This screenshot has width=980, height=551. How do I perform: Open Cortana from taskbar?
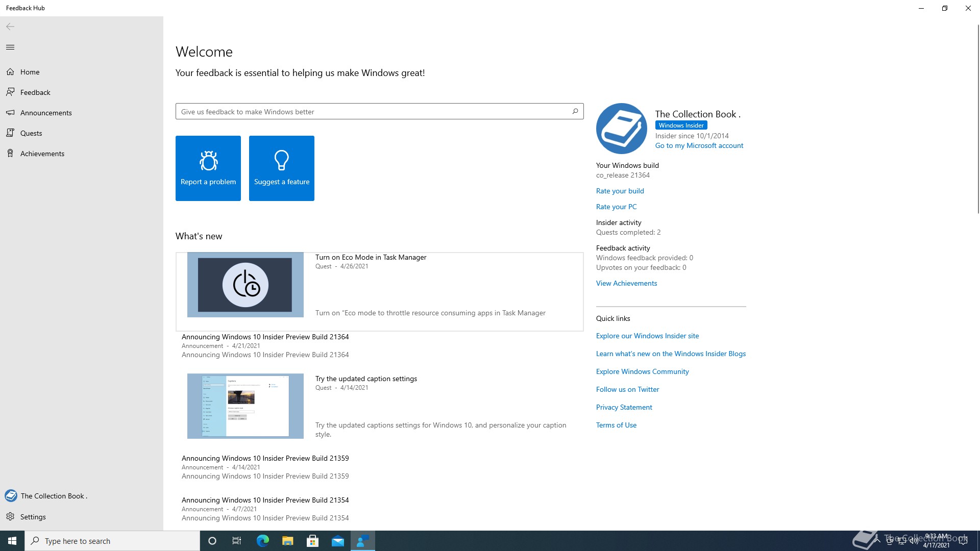tap(212, 541)
